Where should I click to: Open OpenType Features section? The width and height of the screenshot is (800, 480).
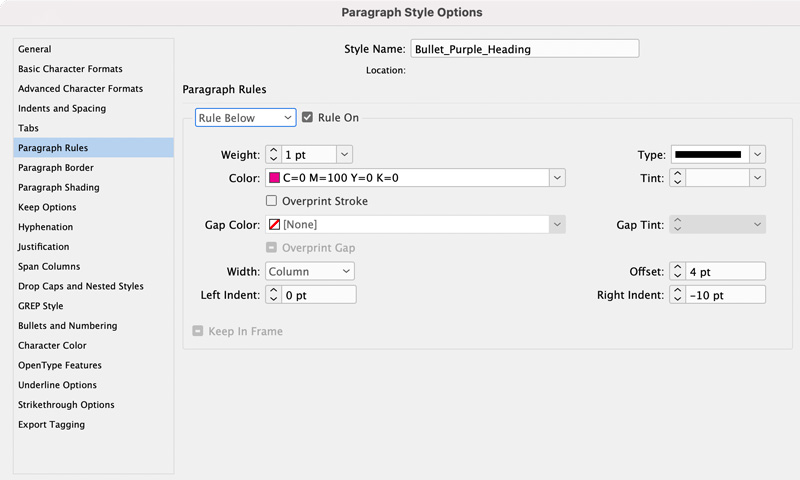point(93,365)
